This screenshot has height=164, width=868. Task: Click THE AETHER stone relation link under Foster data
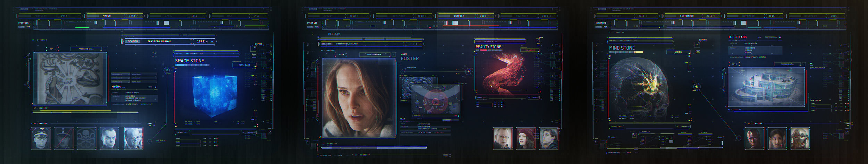click(x=438, y=133)
